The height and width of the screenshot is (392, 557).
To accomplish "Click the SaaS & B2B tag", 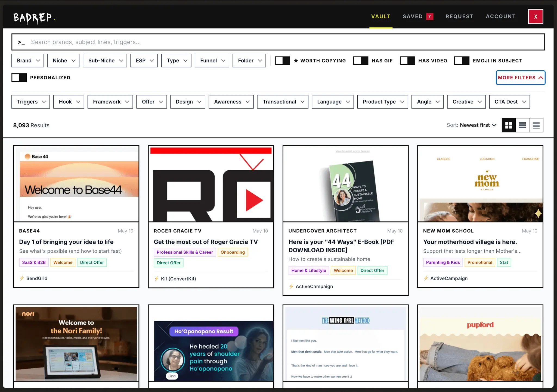I will [x=34, y=262].
